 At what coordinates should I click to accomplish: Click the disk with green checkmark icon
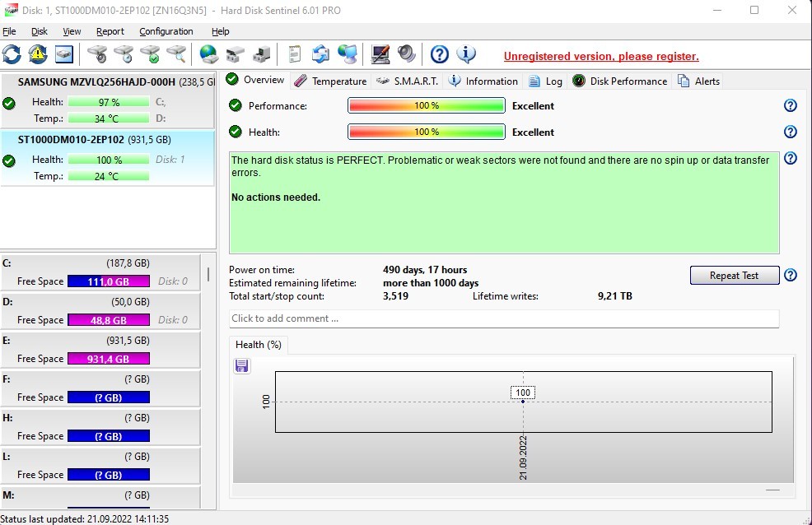(x=150, y=54)
